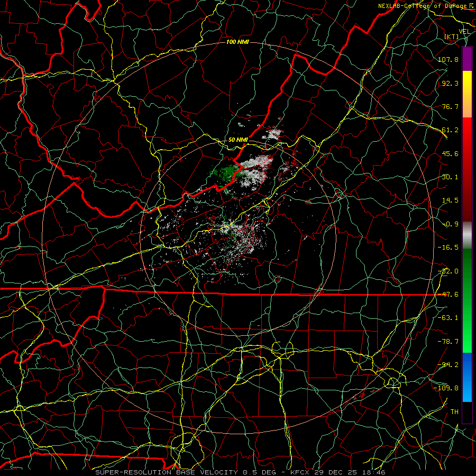The width and height of the screenshot is (476, 476).
Task: Select the 14.5 legend value
Action: [x=450, y=200]
